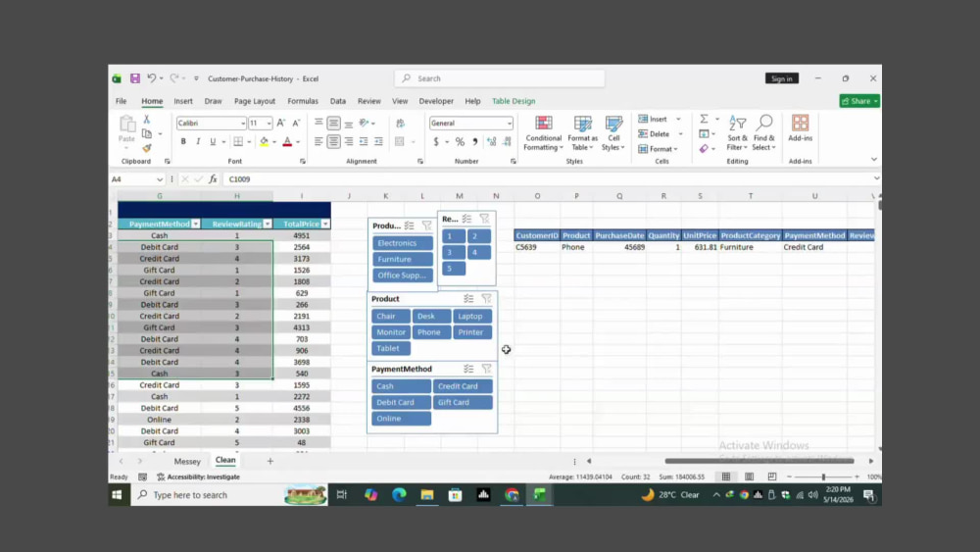Click Delete cells button
This screenshot has height=552, width=980.
[654, 133]
